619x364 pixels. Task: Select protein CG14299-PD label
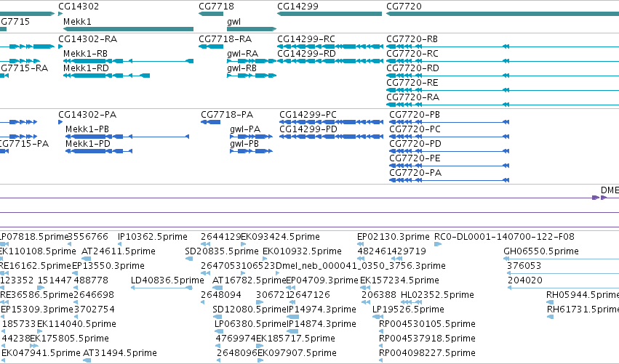(308, 129)
